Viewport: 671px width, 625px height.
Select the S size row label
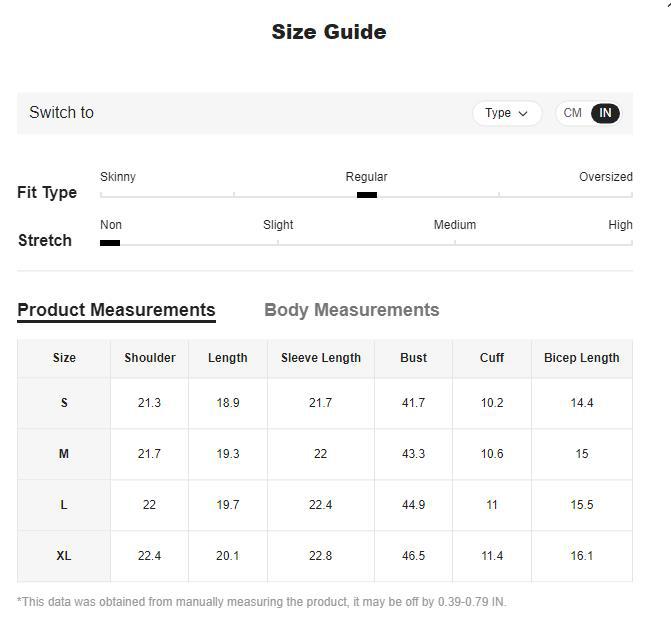[64, 403]
